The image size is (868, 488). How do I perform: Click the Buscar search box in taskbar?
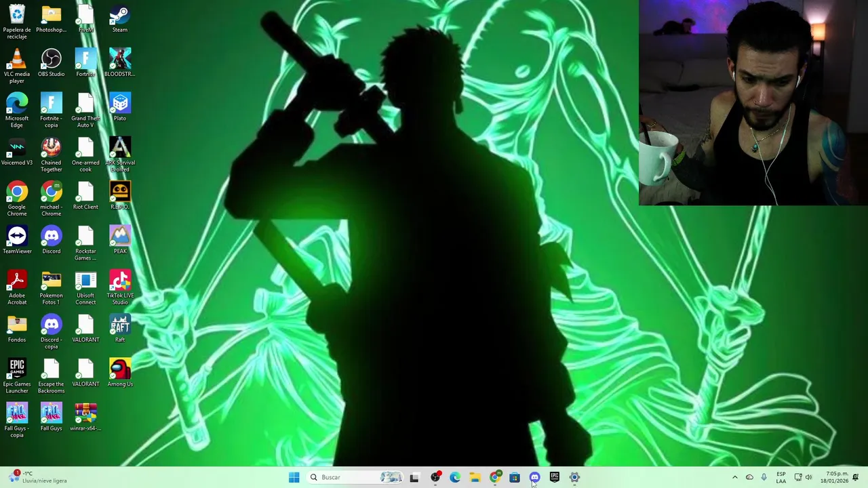(x=356, y=477)
